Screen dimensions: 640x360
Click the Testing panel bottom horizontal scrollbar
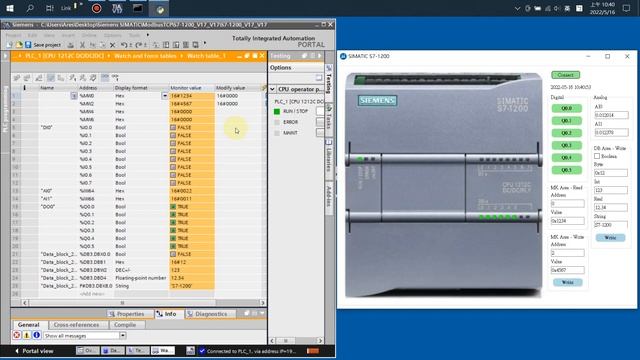coord(296,340)
